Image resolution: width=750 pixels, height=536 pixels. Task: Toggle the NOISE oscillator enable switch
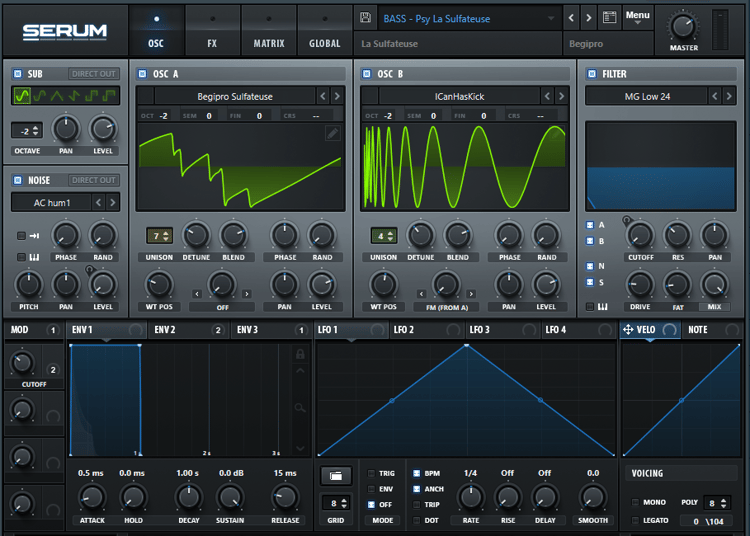(18, 180)
